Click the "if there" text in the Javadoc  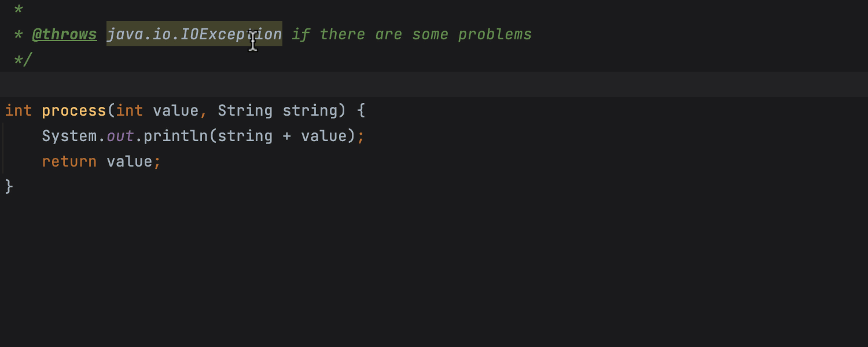(x=328, y=35)
